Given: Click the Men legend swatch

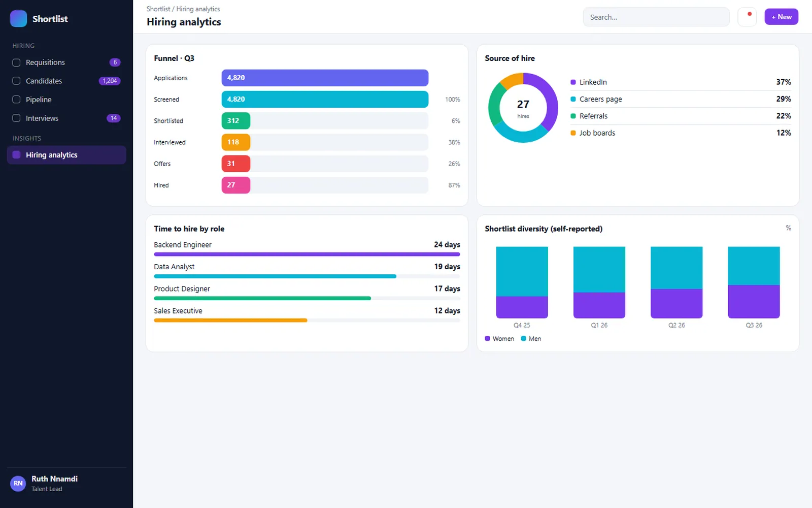Looking at the screenshot, I should (x=523, y=338).
